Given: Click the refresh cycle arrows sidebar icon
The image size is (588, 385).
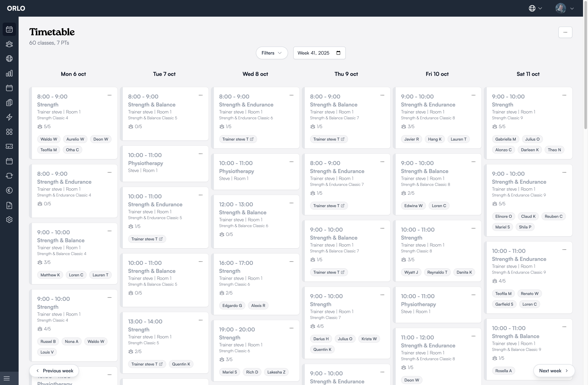Looking at the screenshot, I should pyautogui.click(x=9, y=176).
